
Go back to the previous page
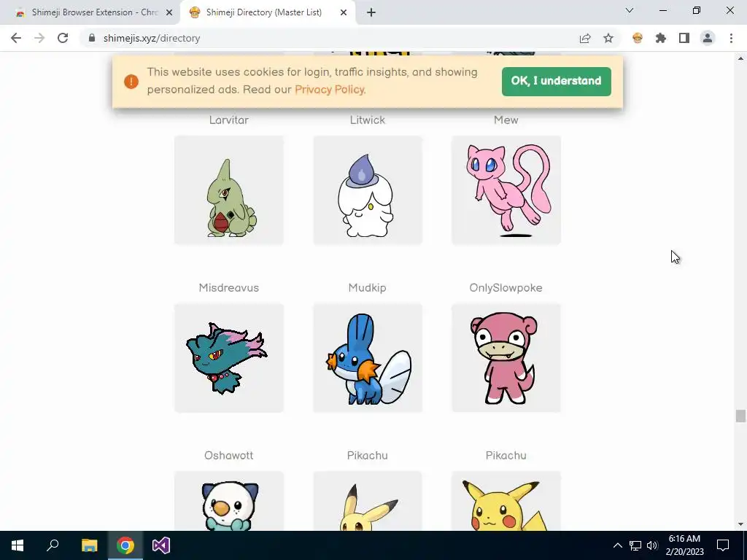click(x=16, y=38)
